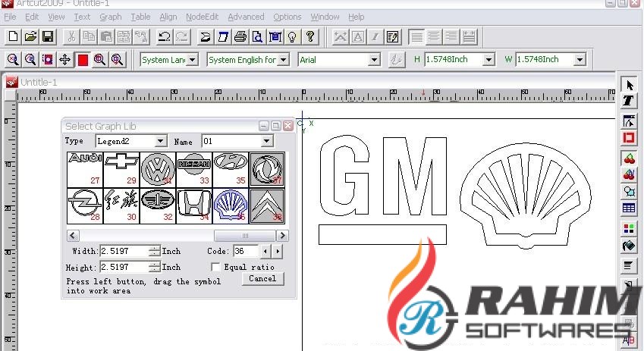The height and width of the screenshot is (351, 644).
Task: Expand the System Language dropdown
Action: [x=193, y=60]
